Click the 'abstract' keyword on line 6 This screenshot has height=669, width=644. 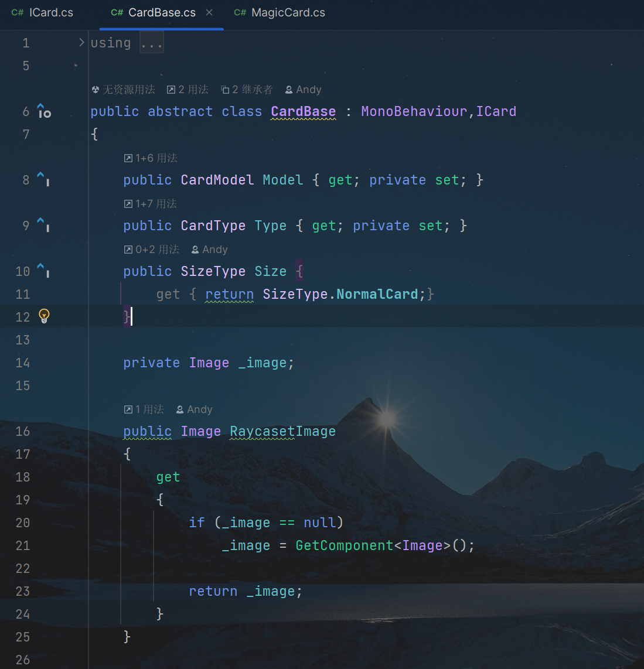pyautogui.click(x=180, y=111)
